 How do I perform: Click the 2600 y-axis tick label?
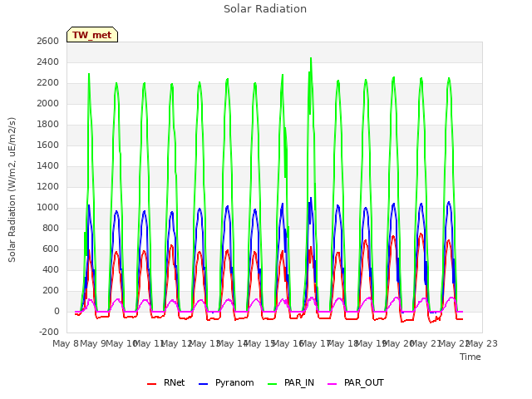tap(48, 41)
